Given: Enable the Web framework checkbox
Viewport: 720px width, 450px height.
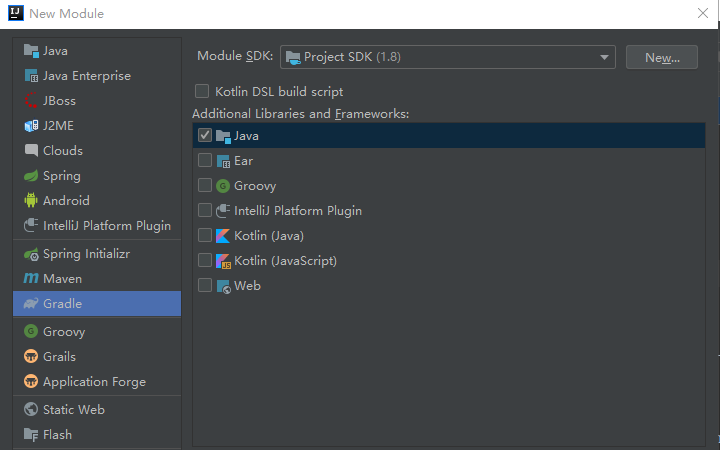Looking at the screenshot, I should 205,285.
